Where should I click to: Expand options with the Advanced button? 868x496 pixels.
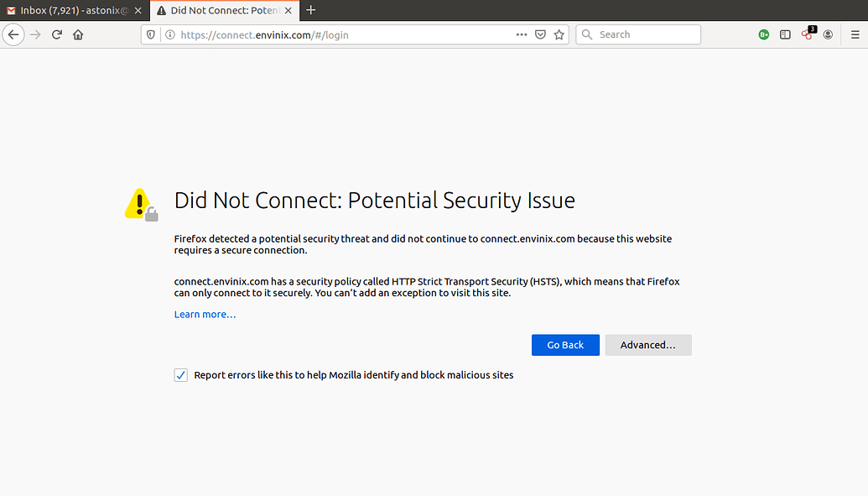pyautogui.click(x=647, y=345)
